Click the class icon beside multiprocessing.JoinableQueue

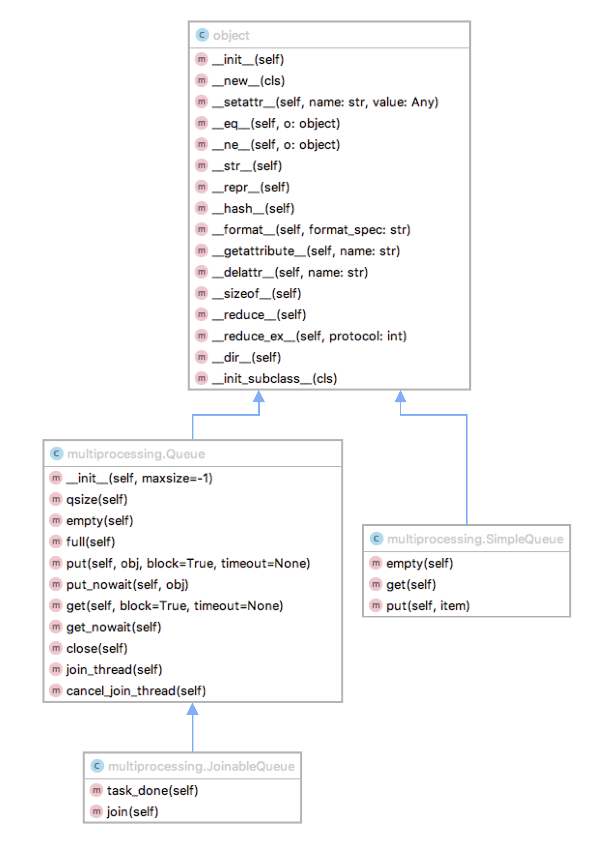pyautogui.click(x=97, y=766)
